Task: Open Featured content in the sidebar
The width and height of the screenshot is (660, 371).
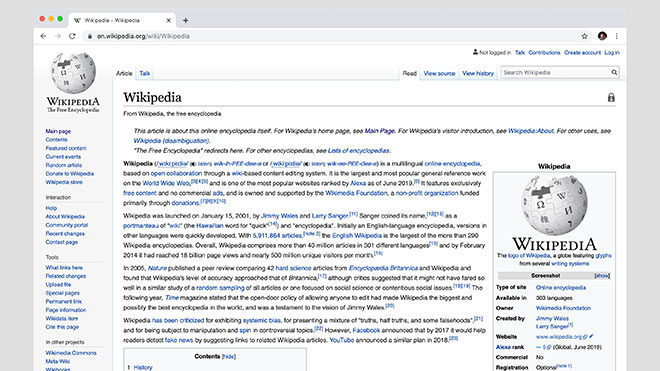Action: click(x=66, y=148)
